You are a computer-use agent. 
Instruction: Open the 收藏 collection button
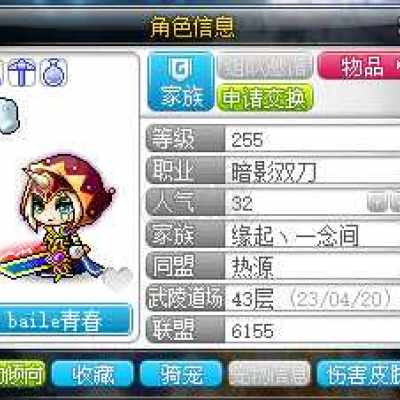tap(93, 374)
